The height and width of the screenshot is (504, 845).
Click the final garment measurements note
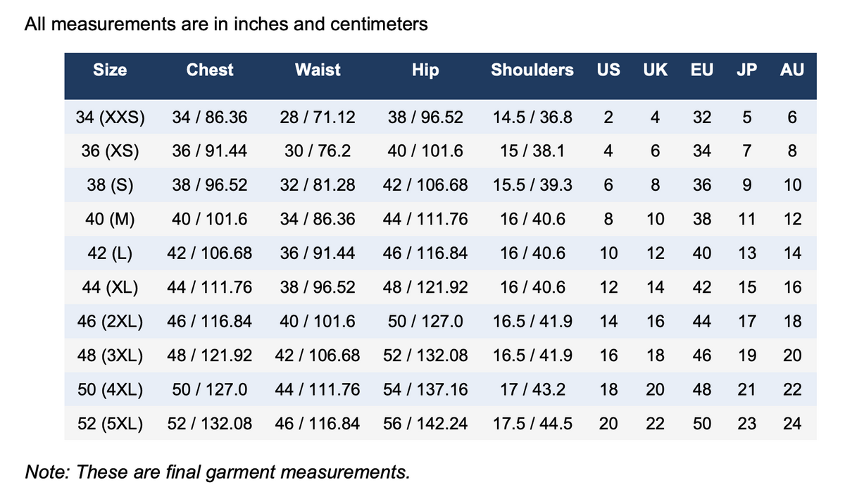pos(217,471)
